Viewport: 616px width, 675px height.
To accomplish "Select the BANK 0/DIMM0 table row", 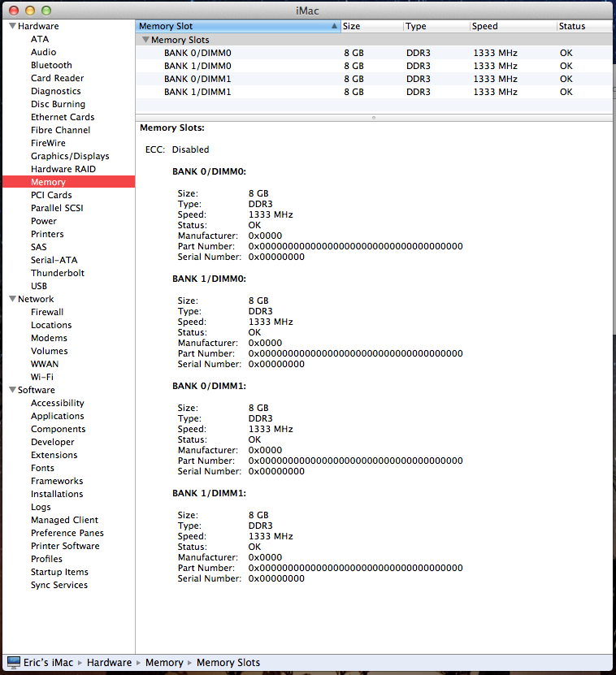I will pyautogui.click(x=374, y=53).
